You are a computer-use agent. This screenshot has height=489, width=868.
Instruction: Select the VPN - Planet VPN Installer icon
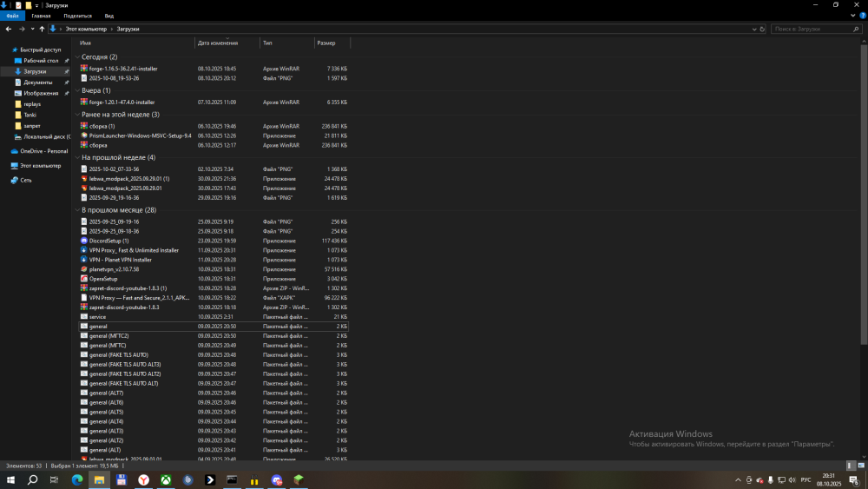point(83,259)
